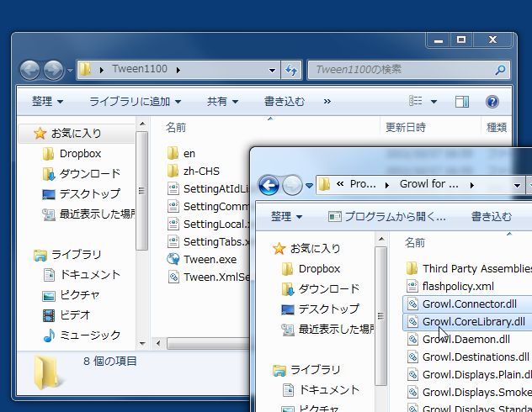
Task: Sort by 種類 column header
Action: [497, 128]
